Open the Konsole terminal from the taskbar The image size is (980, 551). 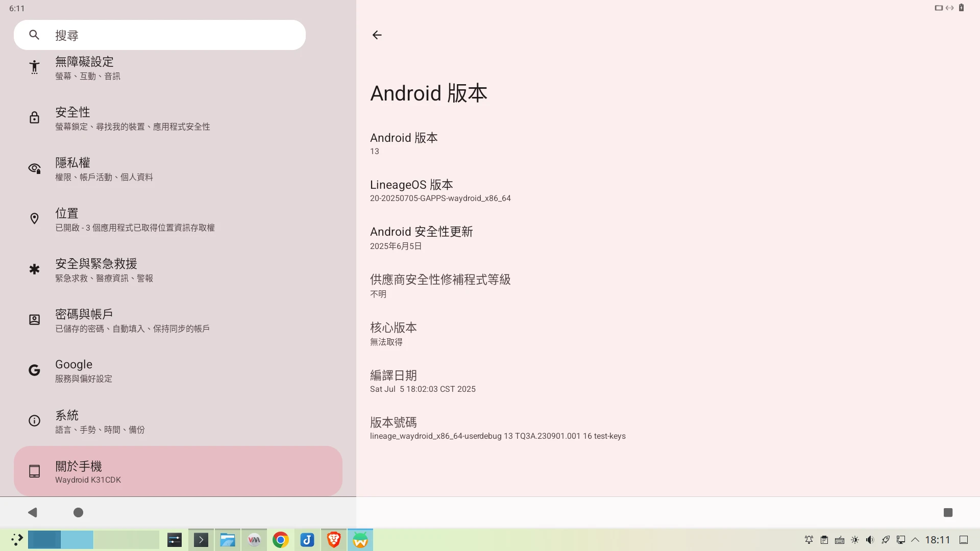[201, 540]
